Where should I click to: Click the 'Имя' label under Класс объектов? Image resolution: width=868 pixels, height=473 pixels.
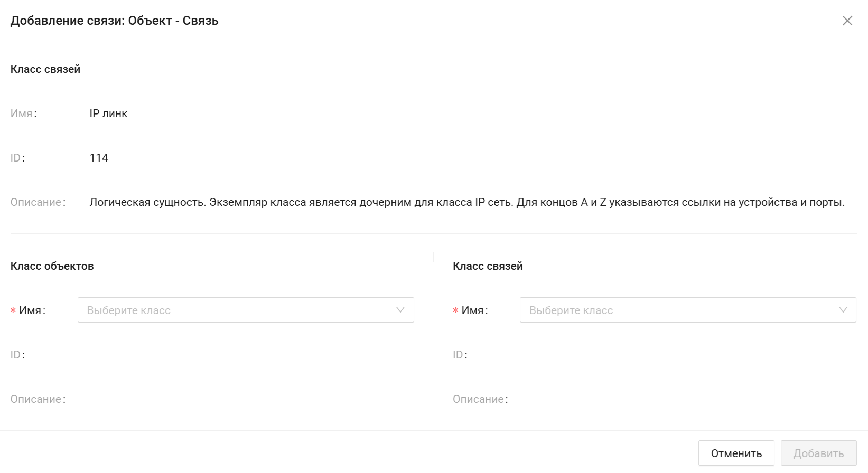point(31,310)
